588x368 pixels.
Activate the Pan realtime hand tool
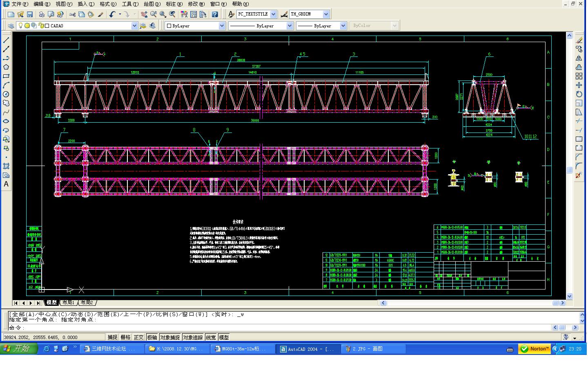(x=144, y=14)
